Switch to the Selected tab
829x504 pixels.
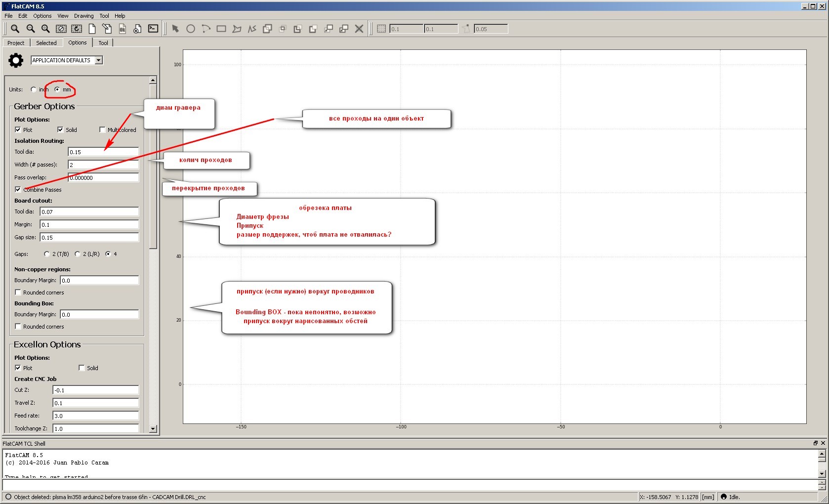[46, 43]
